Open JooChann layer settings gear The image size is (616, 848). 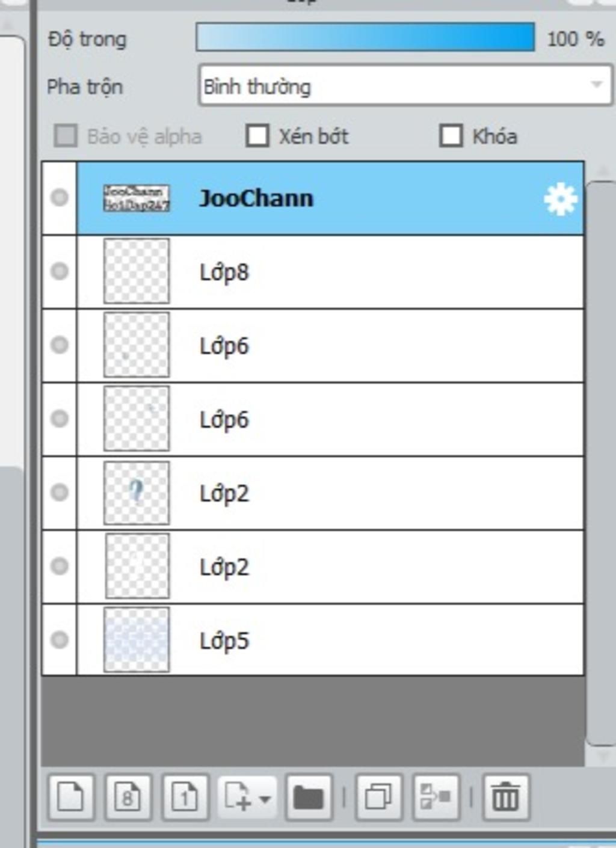point(560,199)
